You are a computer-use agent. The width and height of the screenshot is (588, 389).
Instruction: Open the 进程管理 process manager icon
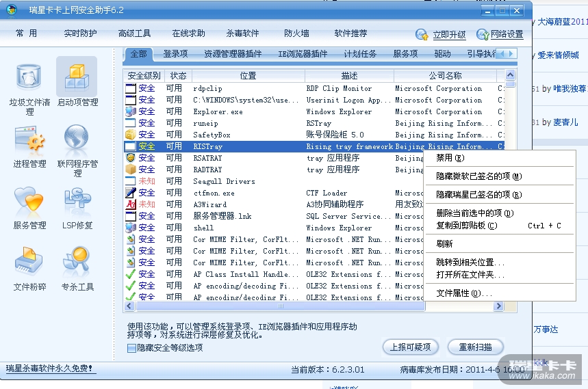[29, 139]
